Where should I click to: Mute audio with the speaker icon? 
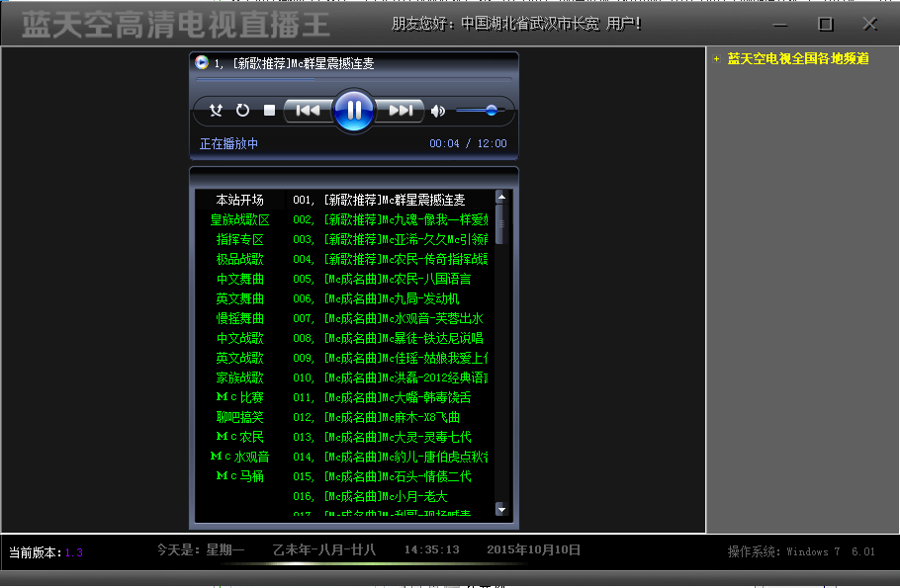(438, 111)
